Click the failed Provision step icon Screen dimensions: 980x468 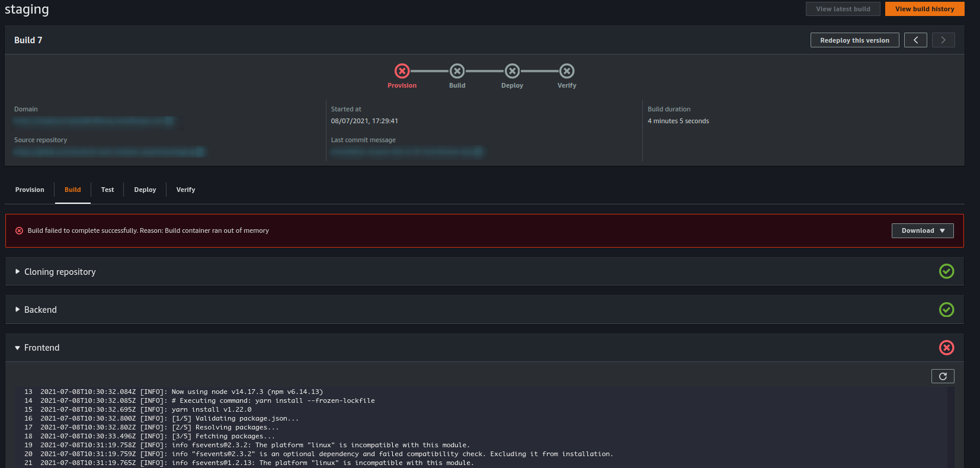pyautogui.click(x=402, y=71)
